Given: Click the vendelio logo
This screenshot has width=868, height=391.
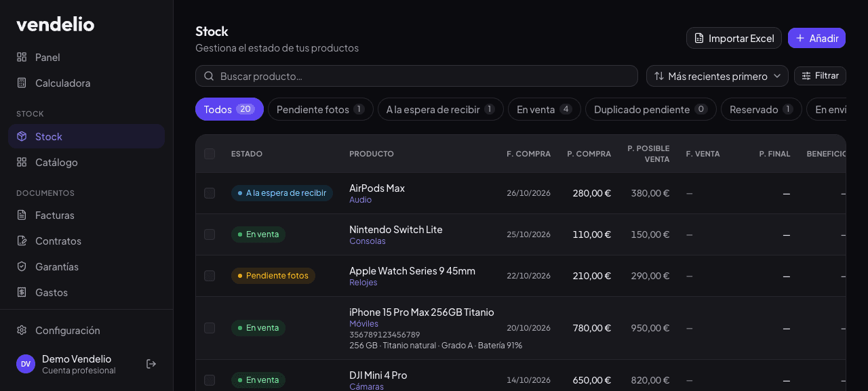Looking at the screenshot, I should [x=56, y=24].
